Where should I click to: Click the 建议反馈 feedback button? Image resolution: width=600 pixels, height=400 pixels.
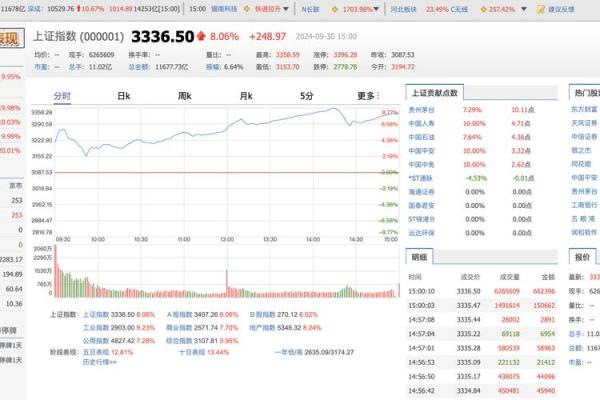point(561,8)
